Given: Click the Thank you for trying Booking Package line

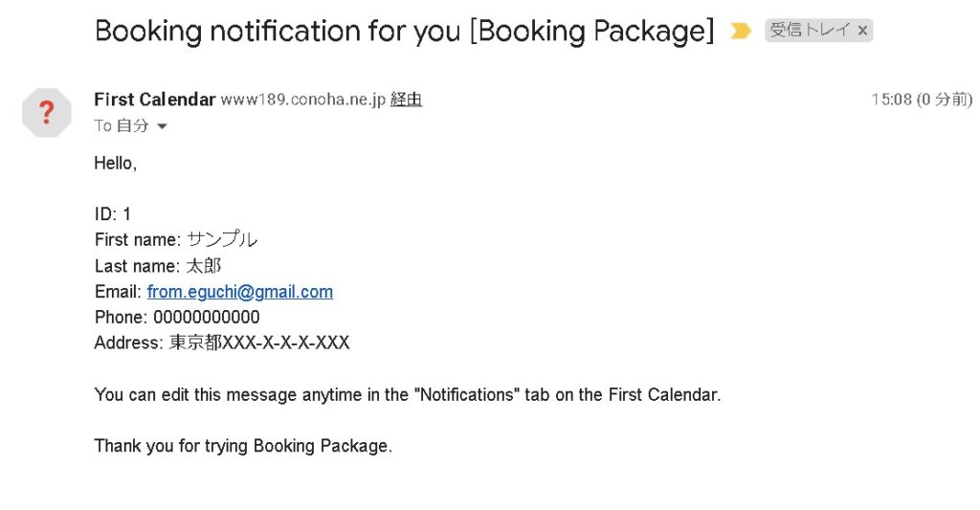Looking at the screenshot, I should (243, 446).
